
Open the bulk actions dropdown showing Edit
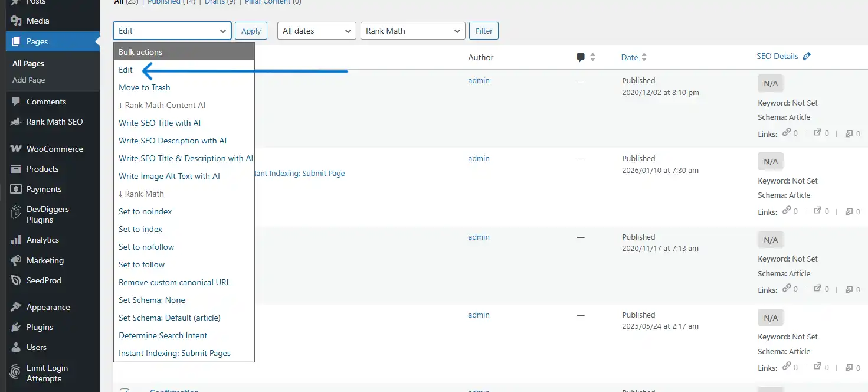[172, 31]
